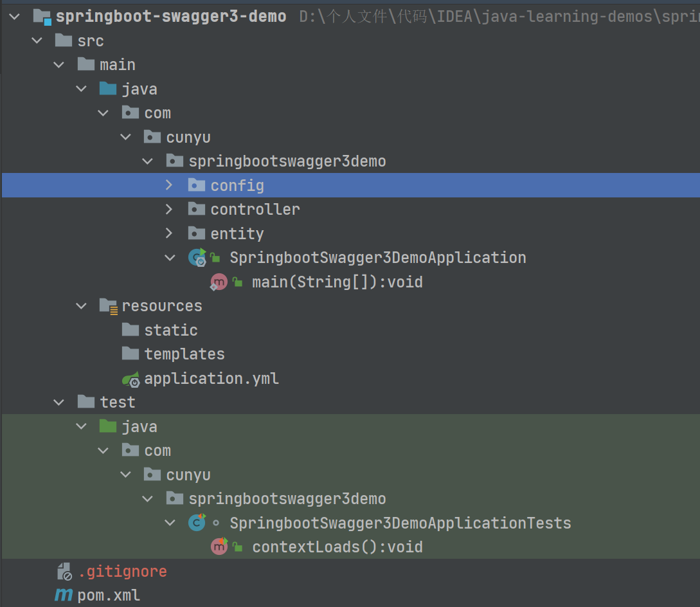Select the entity package
This screenshot has width=700, height=607.
(x=238, y=233)
